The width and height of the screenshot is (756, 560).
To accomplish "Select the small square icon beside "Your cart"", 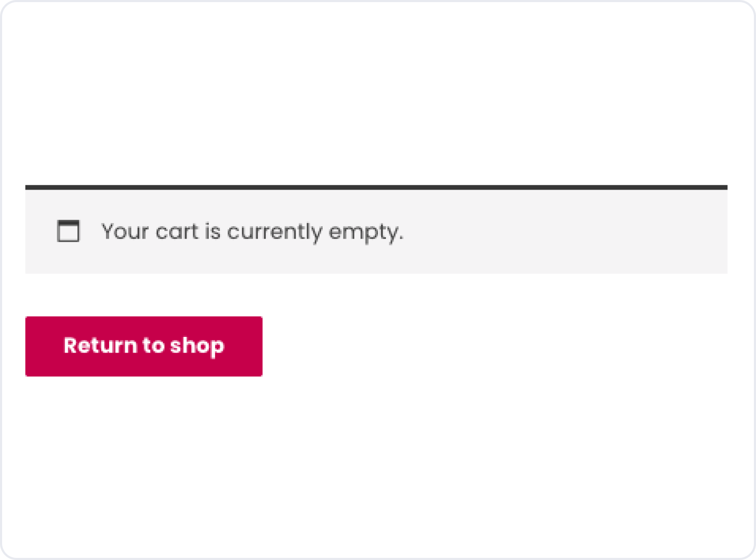I will click(68, 231).
